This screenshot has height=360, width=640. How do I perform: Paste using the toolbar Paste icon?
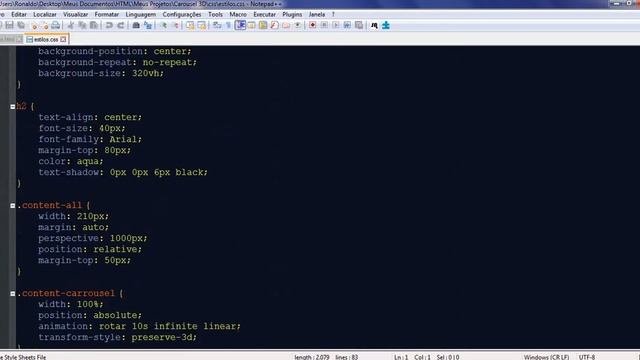[93, 25]
